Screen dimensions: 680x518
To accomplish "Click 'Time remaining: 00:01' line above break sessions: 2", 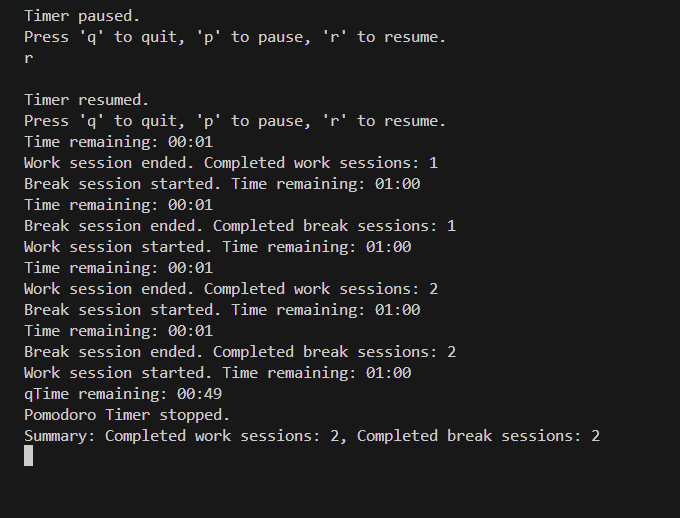I will pyautogui.click(x=118, y=331).
